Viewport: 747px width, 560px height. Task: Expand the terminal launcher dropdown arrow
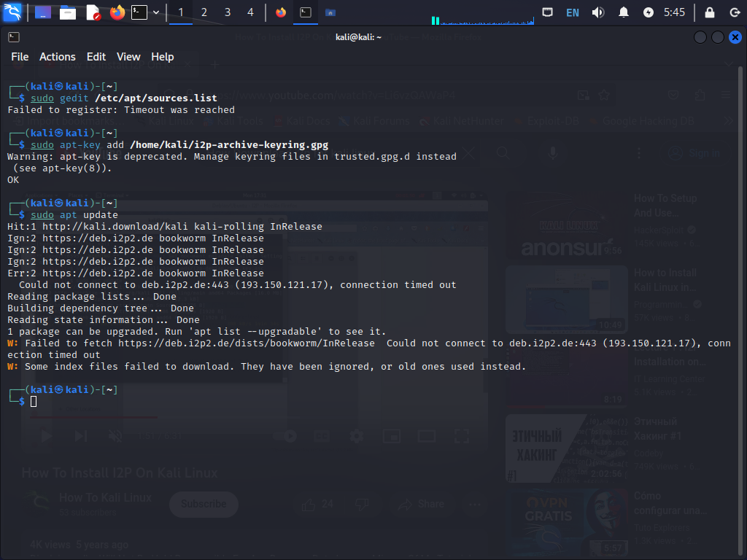[x=156, y=12]
